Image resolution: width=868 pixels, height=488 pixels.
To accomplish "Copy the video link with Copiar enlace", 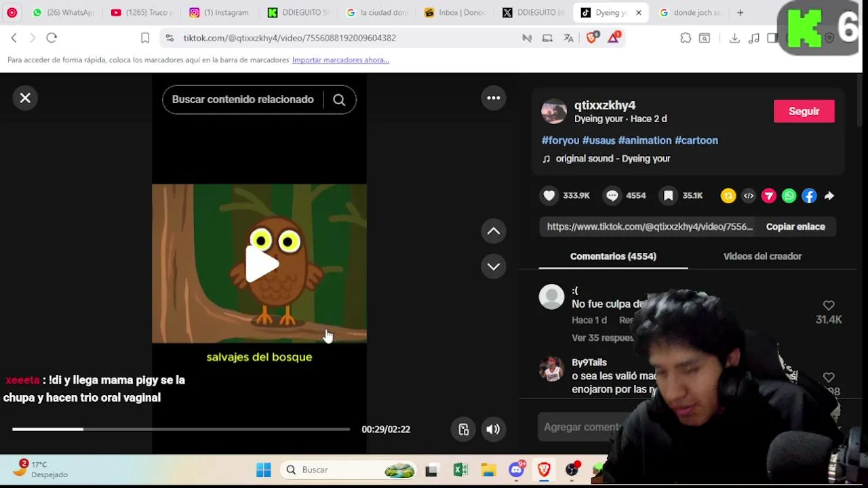I will point(795,227).
